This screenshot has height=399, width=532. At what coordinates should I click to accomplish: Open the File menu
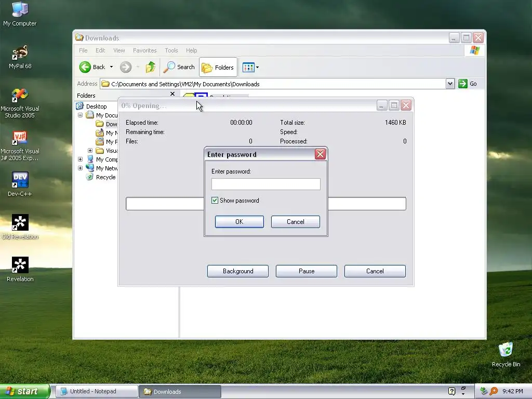[x=83, y=50]
